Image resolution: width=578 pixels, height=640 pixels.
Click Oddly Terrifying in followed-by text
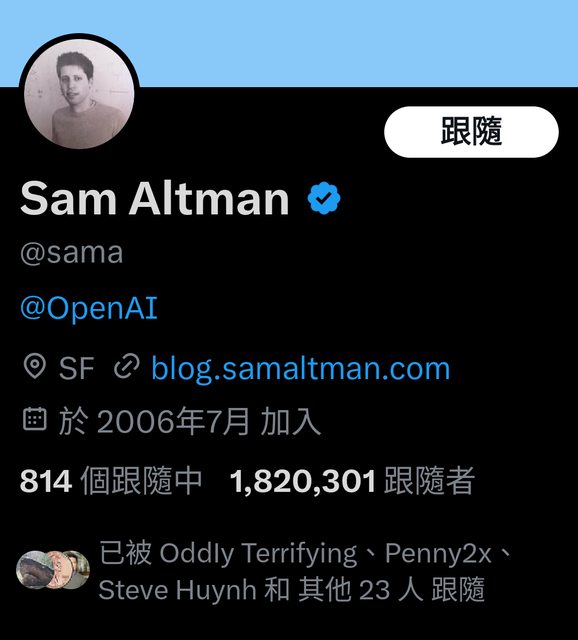(258, 553)
